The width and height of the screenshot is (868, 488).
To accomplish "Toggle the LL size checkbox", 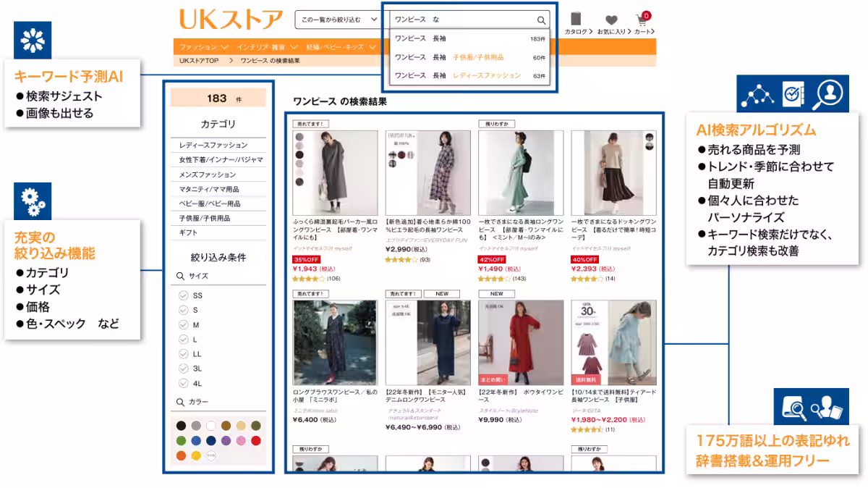I will 183,353.
